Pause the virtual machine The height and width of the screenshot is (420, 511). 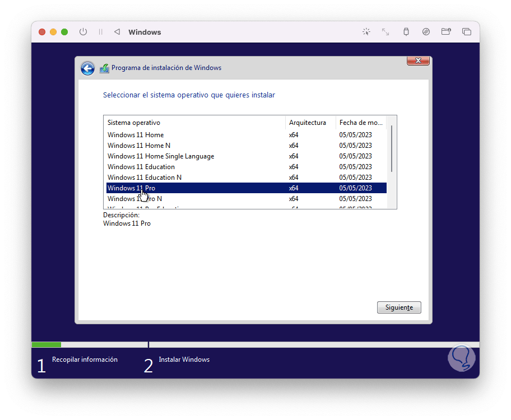101,32
